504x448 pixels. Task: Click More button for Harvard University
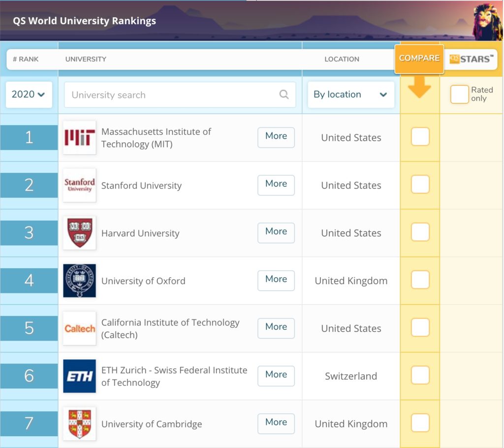tap(276, 233)
